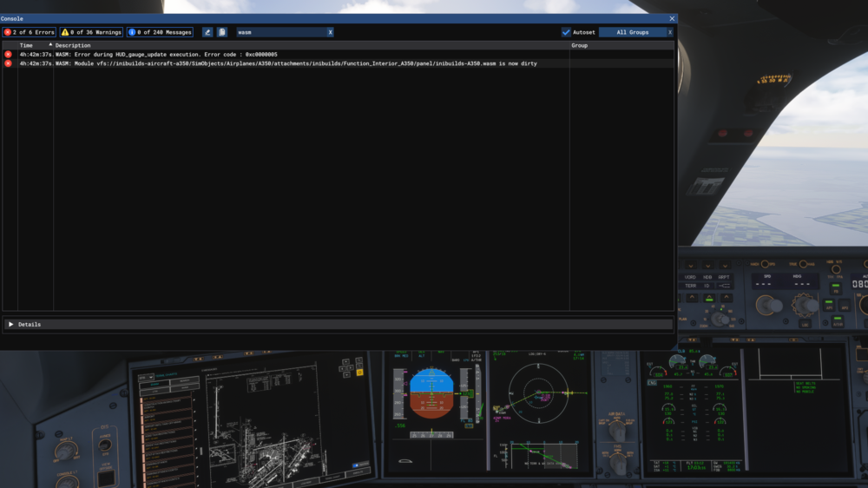Toggle the Messages filter button
Viewport: 868px width, 488px height.
pos(160,32)
